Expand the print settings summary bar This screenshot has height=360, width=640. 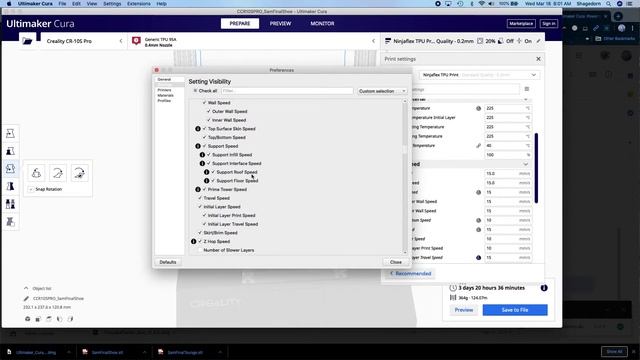[x=463, y=41]
